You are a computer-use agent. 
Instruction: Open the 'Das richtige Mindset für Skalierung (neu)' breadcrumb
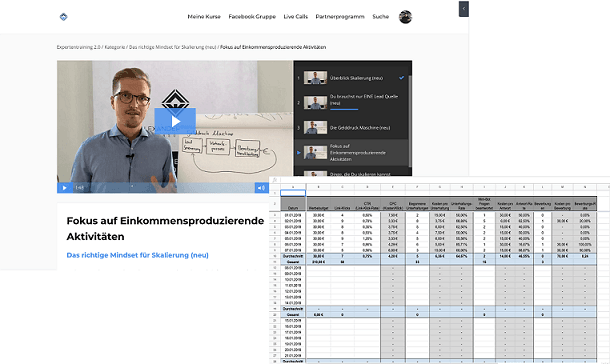pos(172,47)
